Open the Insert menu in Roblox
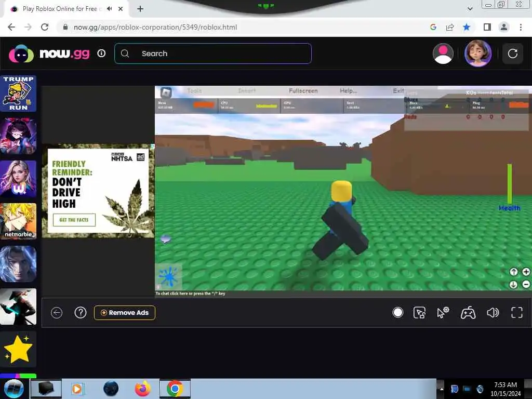 coord(247,90)
